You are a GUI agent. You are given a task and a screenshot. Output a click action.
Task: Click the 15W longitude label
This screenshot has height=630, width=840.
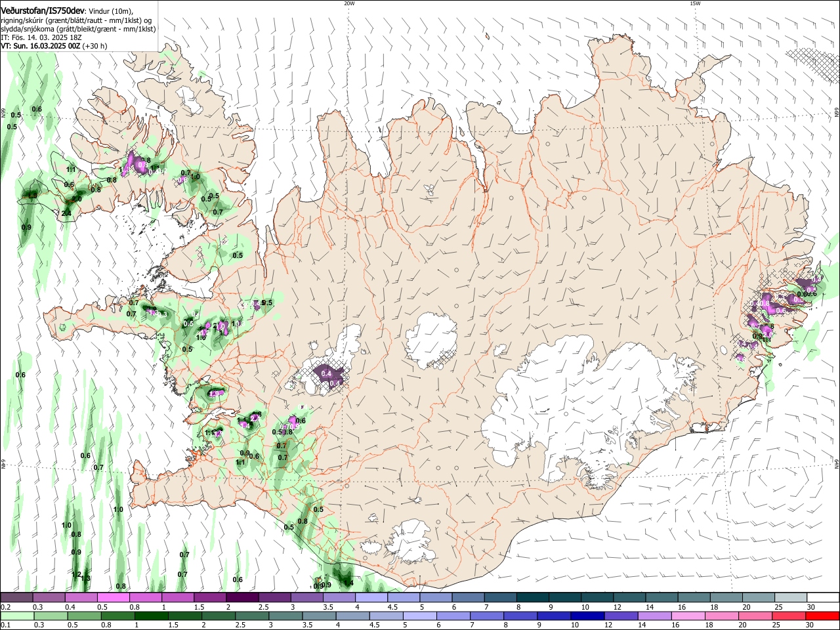tap(695, 3)
